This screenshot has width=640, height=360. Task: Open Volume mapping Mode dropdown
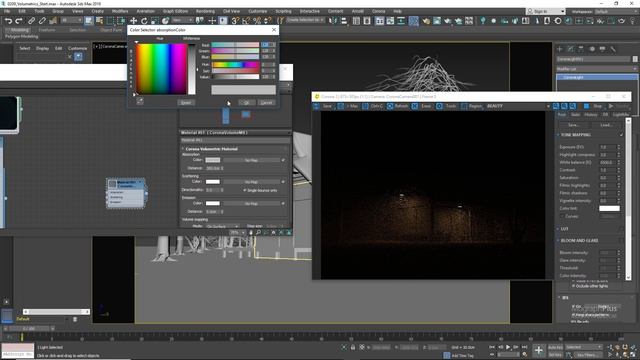click(222, 226)
